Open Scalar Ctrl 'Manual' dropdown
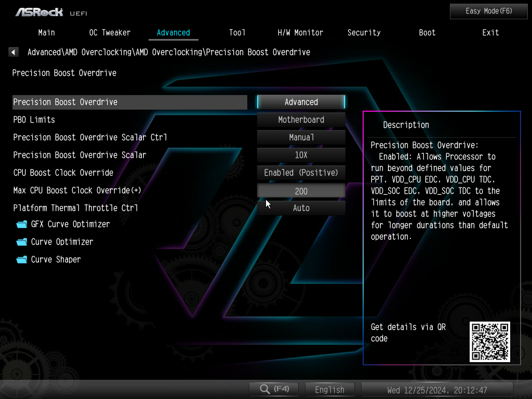 click(301, 137)
